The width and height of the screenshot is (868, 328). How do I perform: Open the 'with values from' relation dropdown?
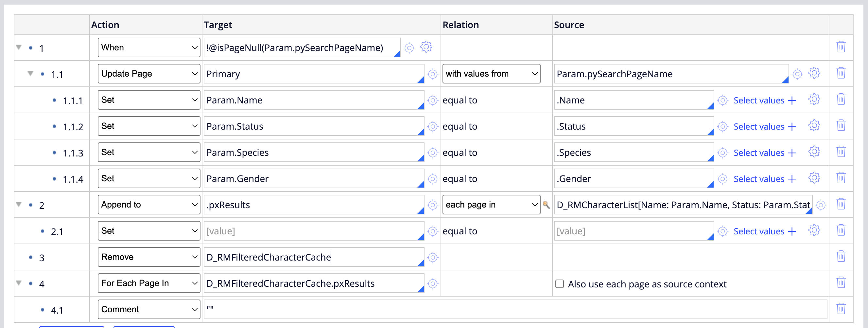click(491, 74)
